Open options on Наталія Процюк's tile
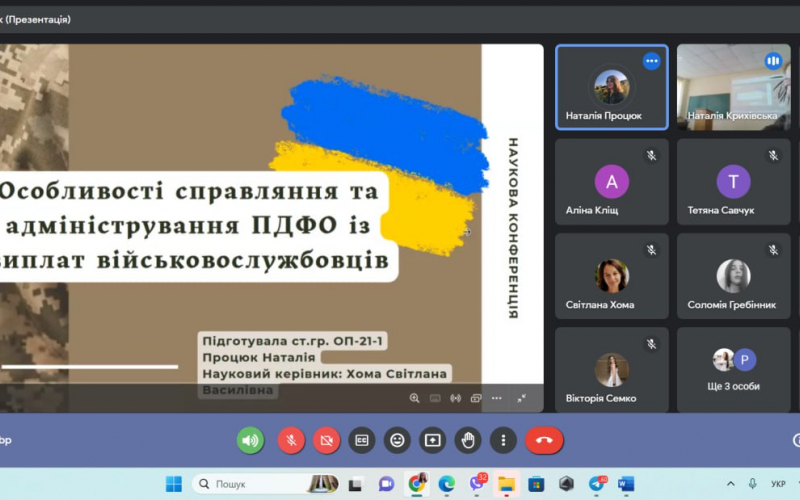800x500 pixels. (651, 61)
